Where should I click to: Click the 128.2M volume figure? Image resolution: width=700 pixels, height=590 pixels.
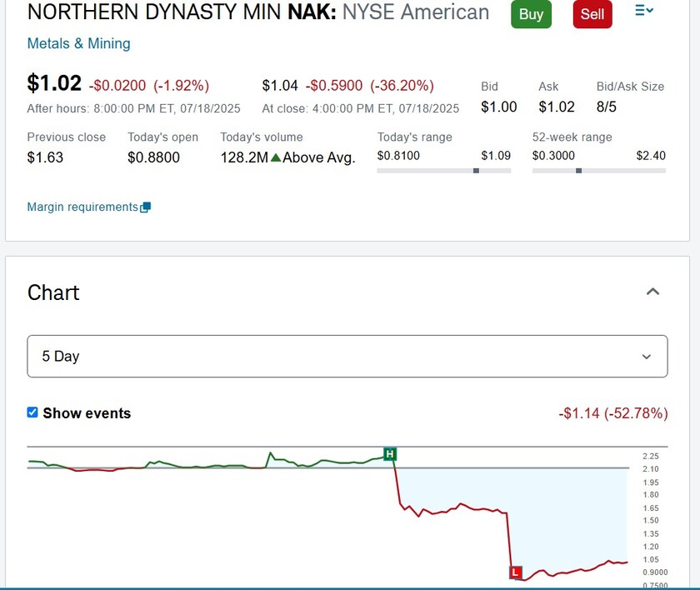244,157
